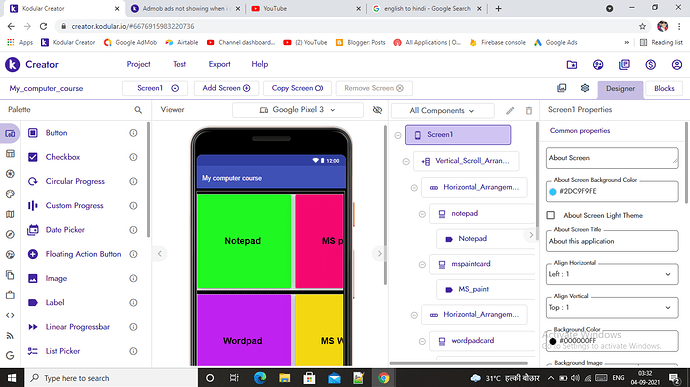The width and height of the screenshot is (690, 387).
Task: Collapse the Screen1 tree node
Action: 398,135
